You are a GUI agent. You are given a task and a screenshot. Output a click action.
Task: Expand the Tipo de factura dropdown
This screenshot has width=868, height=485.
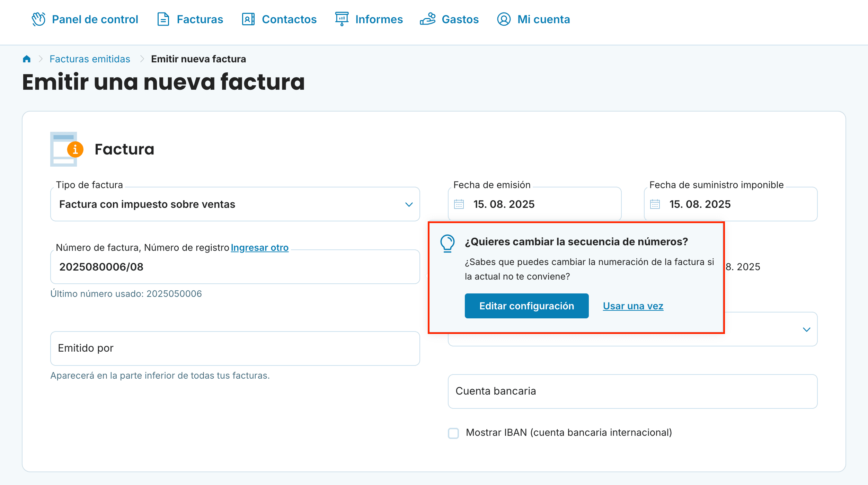click(235, 204)
